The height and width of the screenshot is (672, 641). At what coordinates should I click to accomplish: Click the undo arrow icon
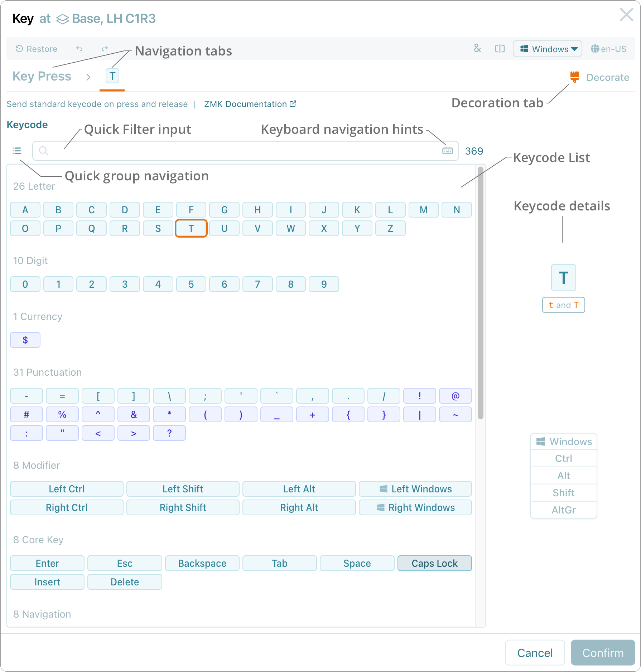point(79,49)
